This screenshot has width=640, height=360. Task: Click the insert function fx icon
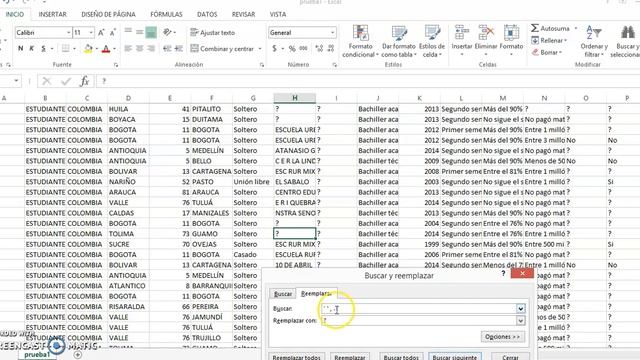click(84, 81)
